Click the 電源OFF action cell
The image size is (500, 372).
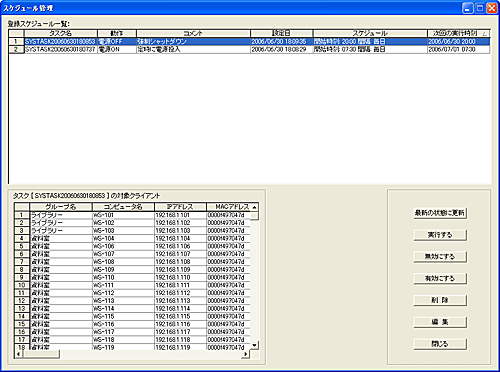[x=117, y=42]
